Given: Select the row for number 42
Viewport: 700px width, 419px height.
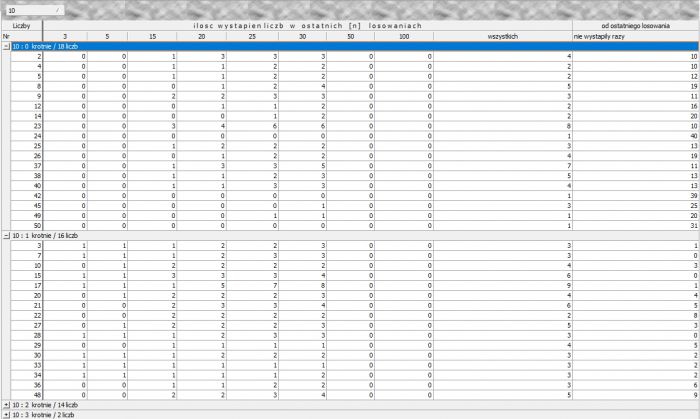Looking at the screenshot, I should click(354, 196).
